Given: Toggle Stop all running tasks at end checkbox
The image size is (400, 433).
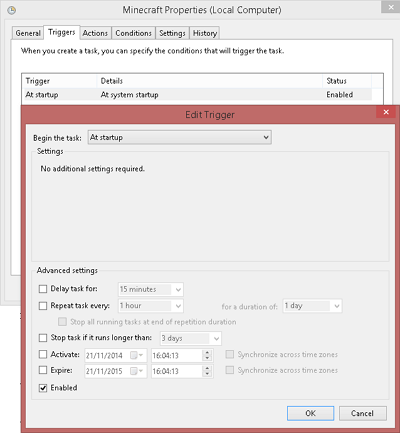Looking at the screenshot, I should pos(62,322).
